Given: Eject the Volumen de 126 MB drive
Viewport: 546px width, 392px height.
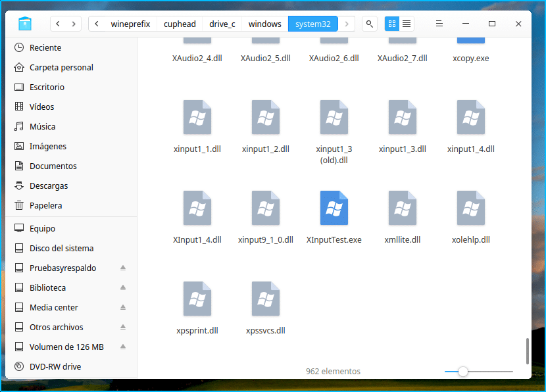Looking at the screenshot, I should click(123, 347).
